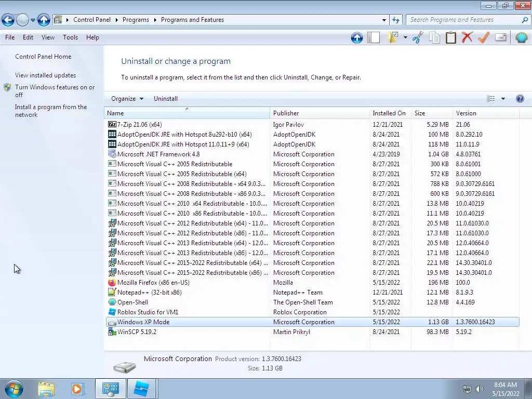Open the Edit menu

[28, 37]
